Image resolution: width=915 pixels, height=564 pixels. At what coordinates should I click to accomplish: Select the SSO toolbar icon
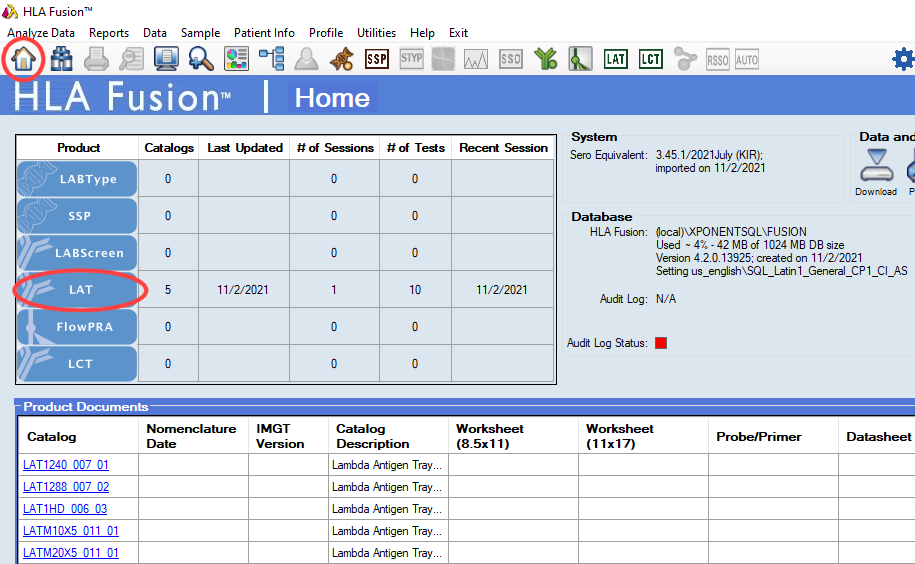pos(511,59)
